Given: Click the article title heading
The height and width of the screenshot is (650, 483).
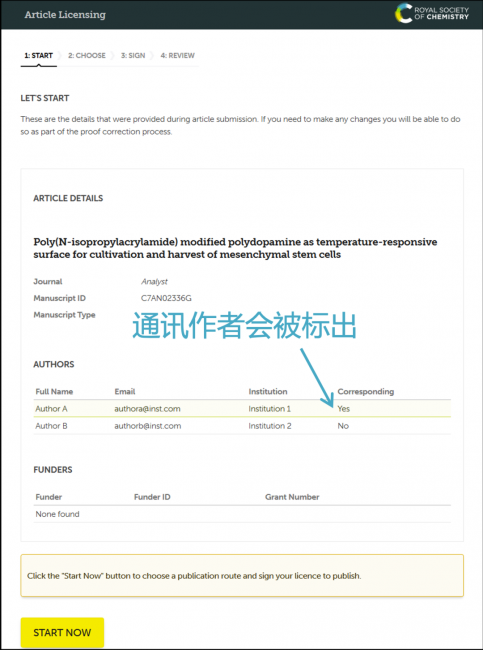Looking at the screenshot, I should pos(235,248).
